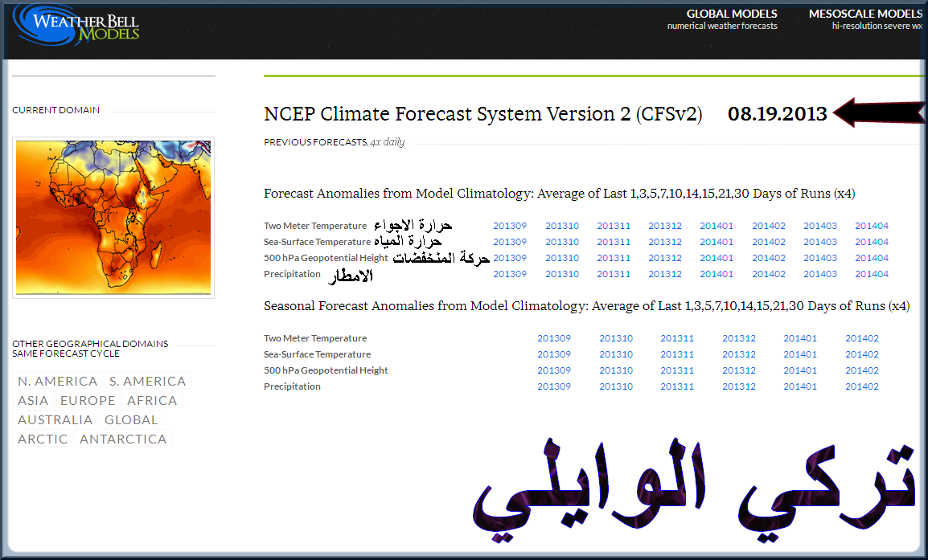
Task: Open monthly Two Meter Temperature 201312
Action: (665, 226)
